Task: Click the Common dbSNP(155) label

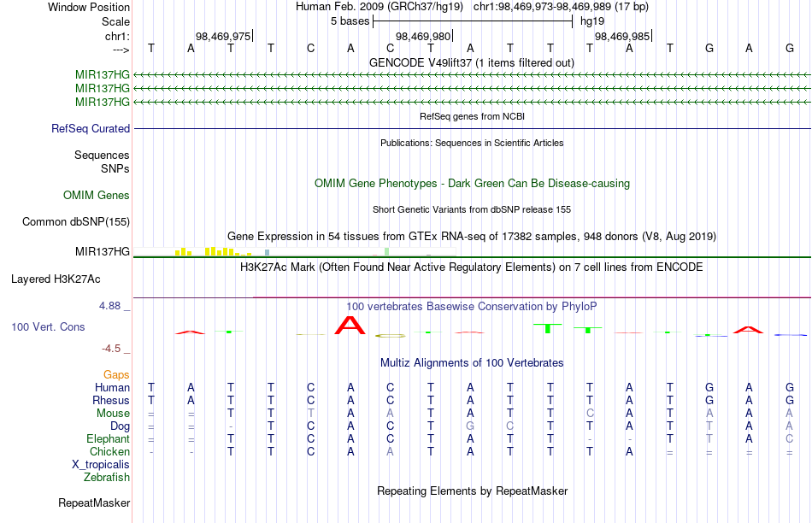Action: coord(75,221)
